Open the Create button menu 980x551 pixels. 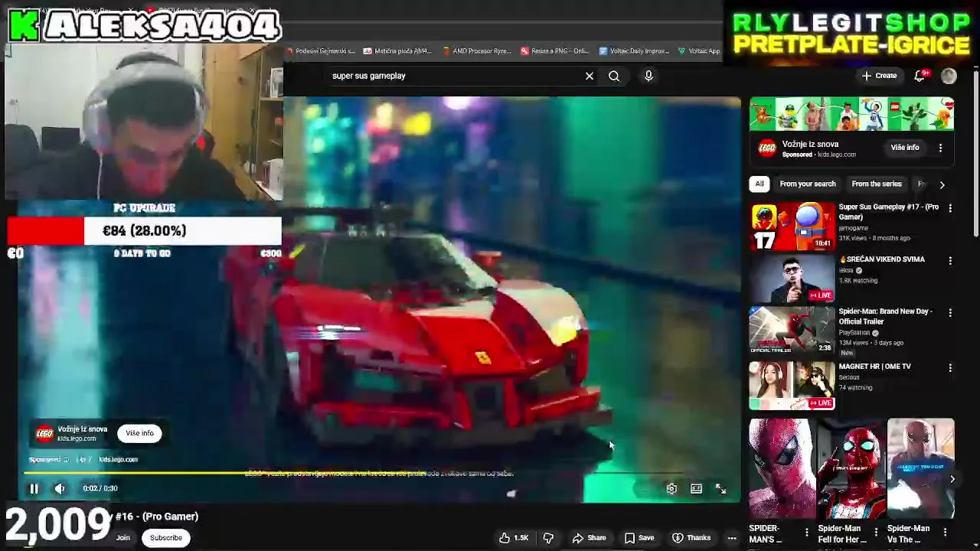[x=879, y=76]
